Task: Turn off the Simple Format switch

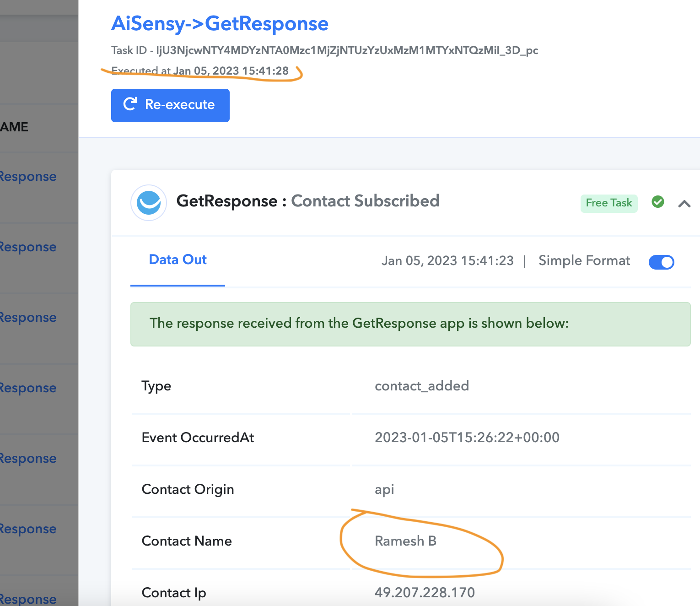Action: click(662, 262)
